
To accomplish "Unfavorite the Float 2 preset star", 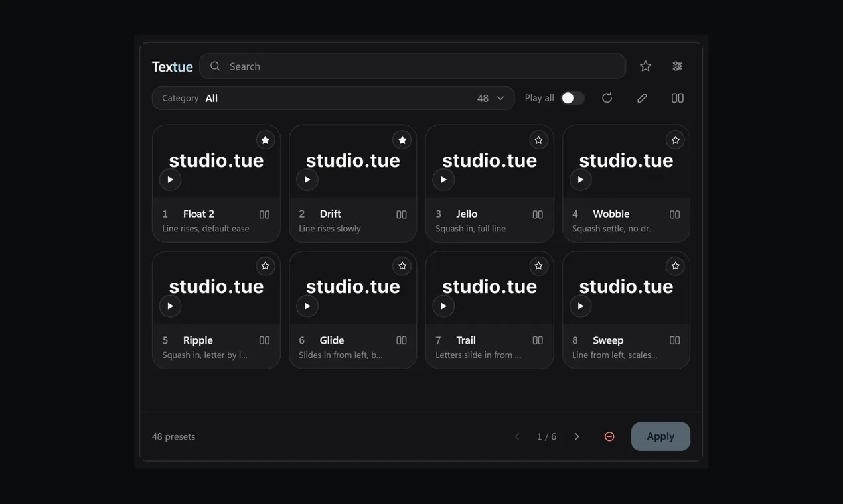I will point(265,140).
